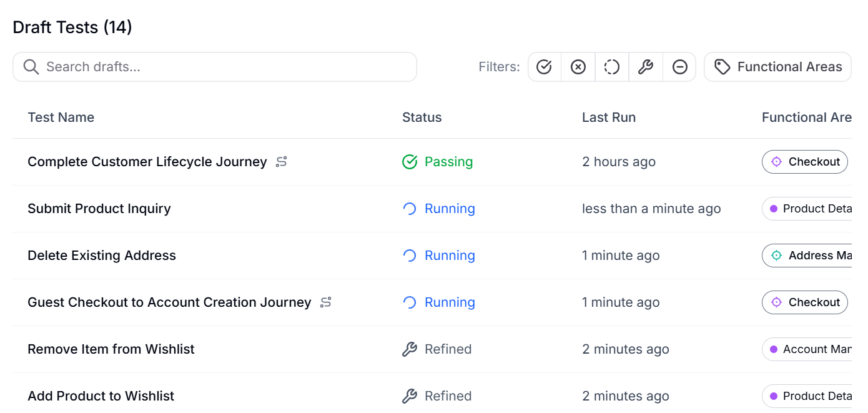868x413 pixels.
Task: Click the magnifying glass search icon
Action: (31, 67)
